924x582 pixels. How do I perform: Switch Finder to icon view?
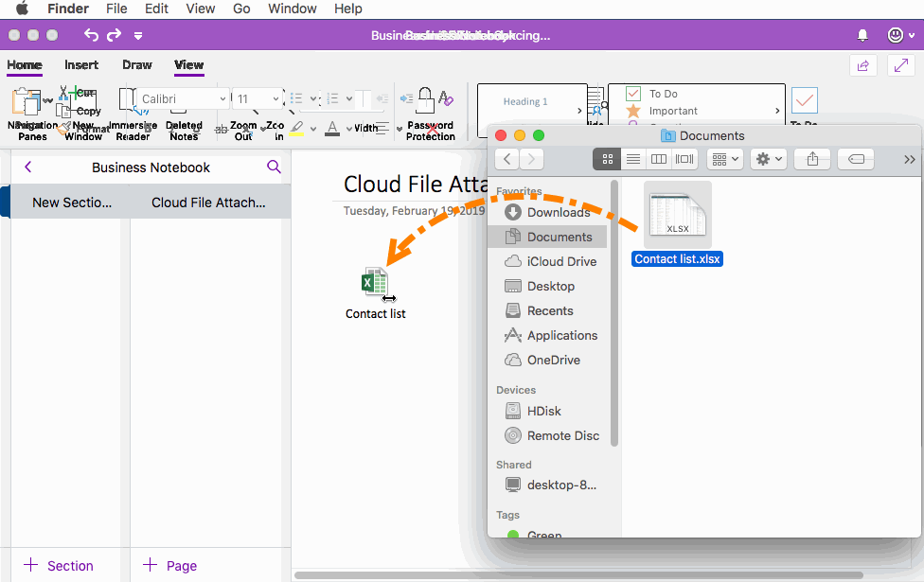coord(607,159)
